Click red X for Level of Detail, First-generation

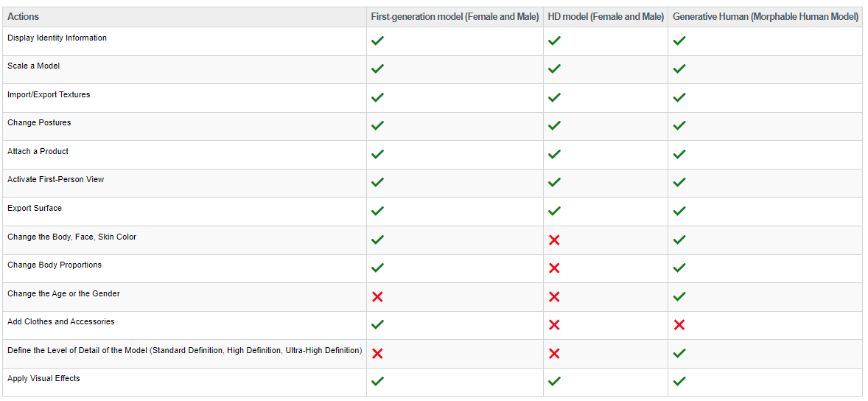pos(377,354)
